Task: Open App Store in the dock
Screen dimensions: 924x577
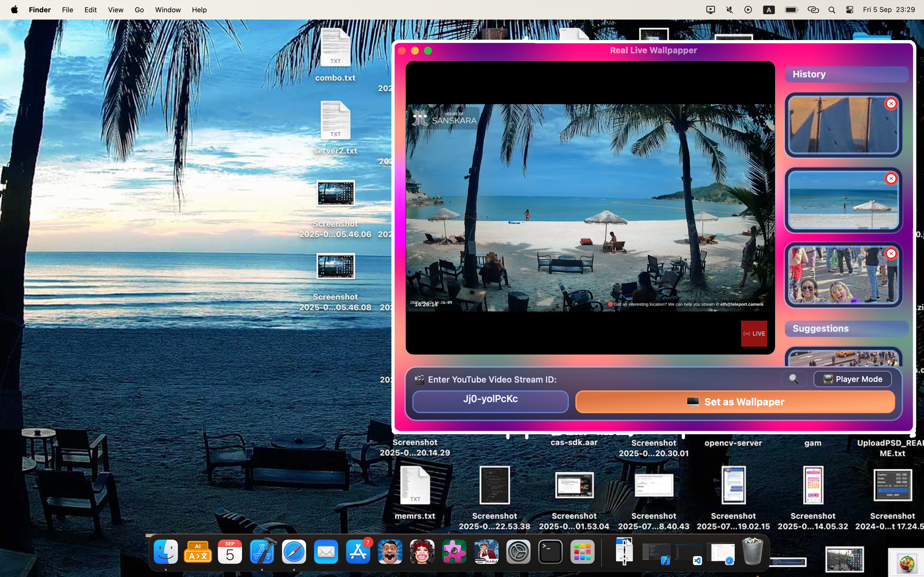Action: pos(358,551)
